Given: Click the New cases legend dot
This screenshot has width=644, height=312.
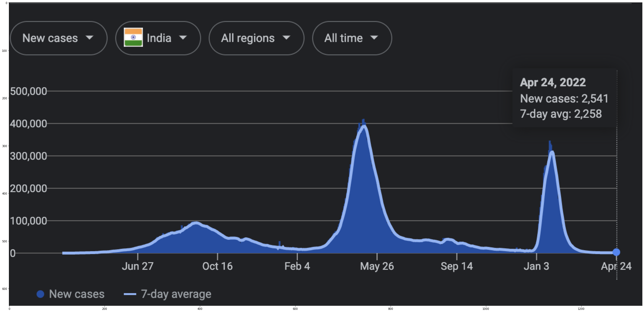Looking at the screenshot, I should [x=40, y=294].
